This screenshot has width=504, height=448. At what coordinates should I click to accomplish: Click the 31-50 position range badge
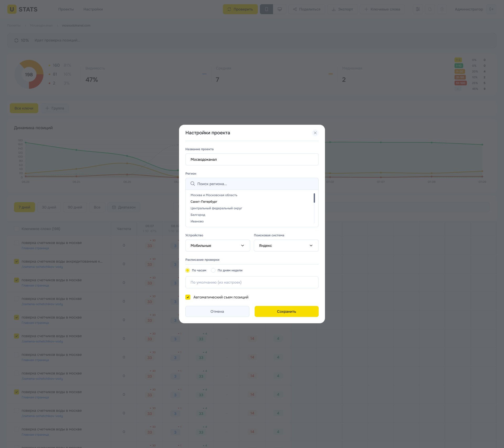[460, 77]
